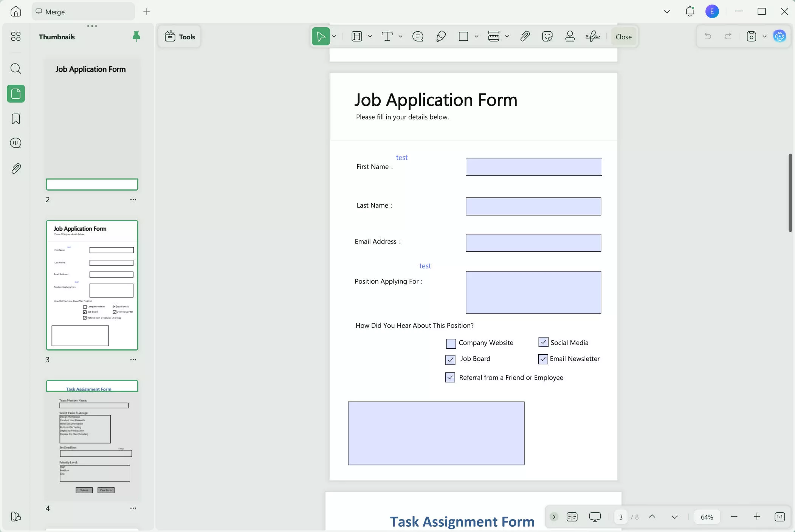Attach a file with the paperclip tool
This screenshot has height=532, width=795.
click(x=525, y=36)
